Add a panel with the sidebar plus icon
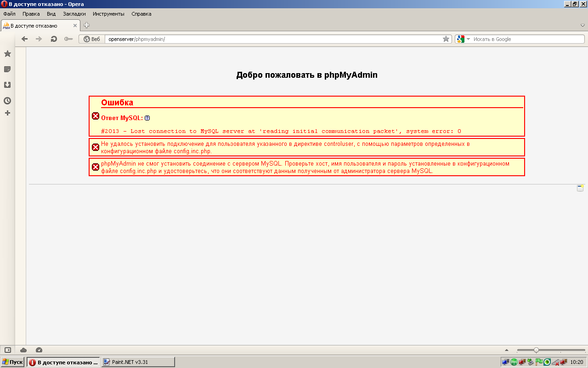This screenshot has width=588, height=368. click(x=7, y=113)
